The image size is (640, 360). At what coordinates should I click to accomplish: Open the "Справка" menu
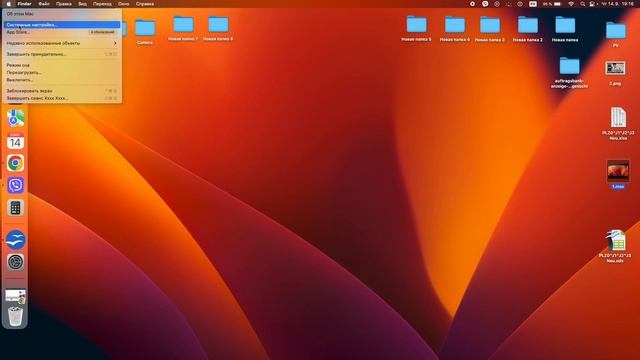coord(145,4)
